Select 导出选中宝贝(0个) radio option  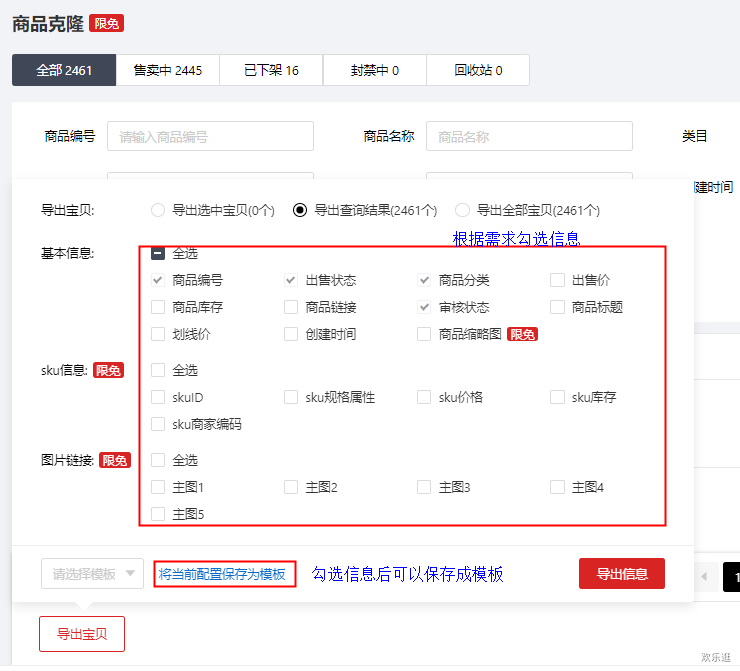point(158,210)
